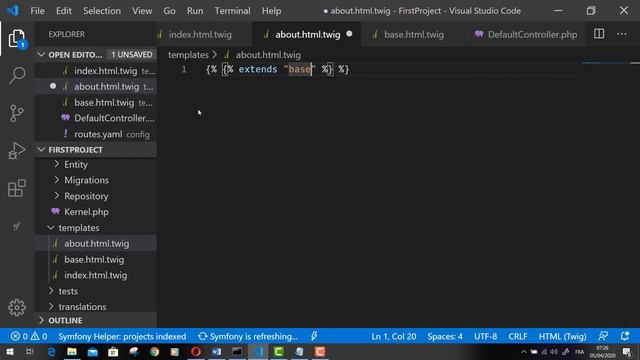Open File Explorer from taskbar
Screen dimensions: 640x360
point(72,351)
